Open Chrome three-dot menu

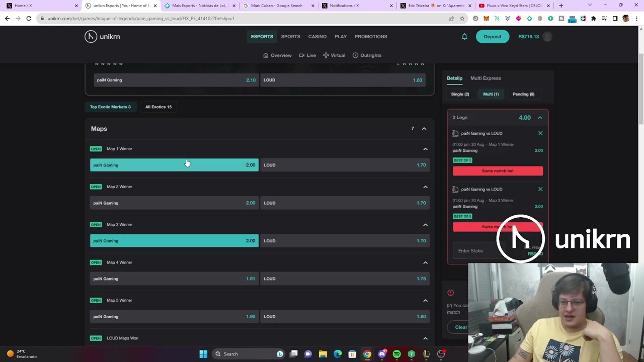636,19
